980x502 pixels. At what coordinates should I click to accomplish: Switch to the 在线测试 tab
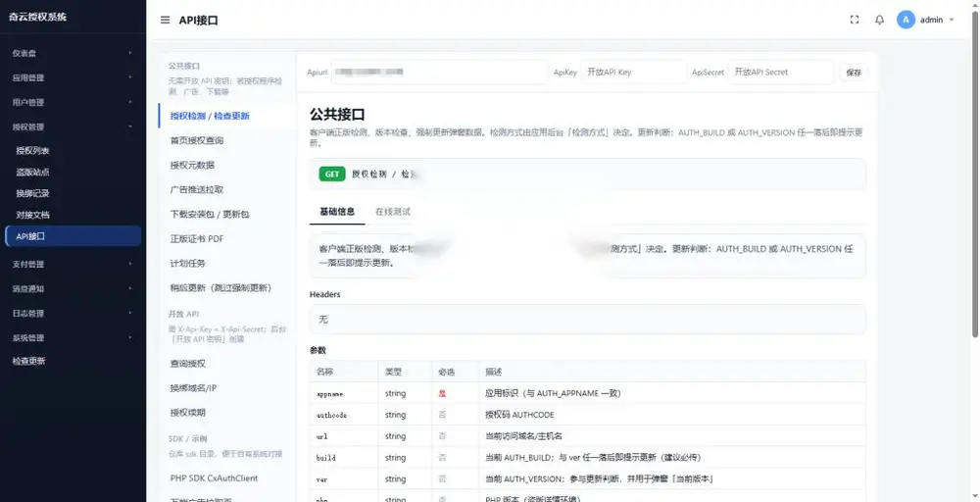393,212
